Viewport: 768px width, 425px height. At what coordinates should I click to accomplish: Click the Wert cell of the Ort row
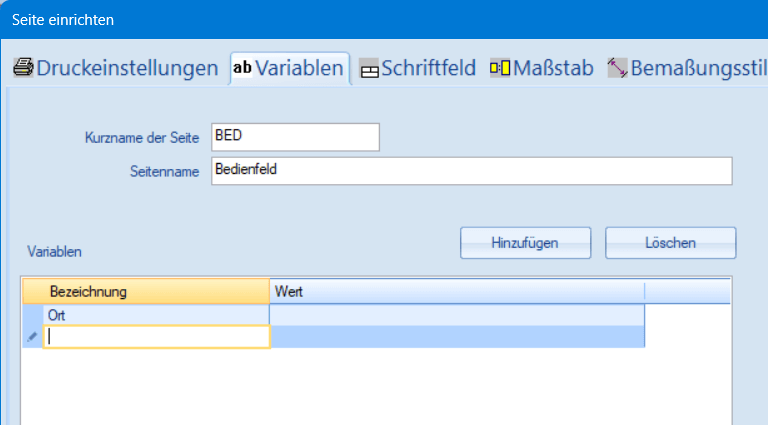point(456,315)
